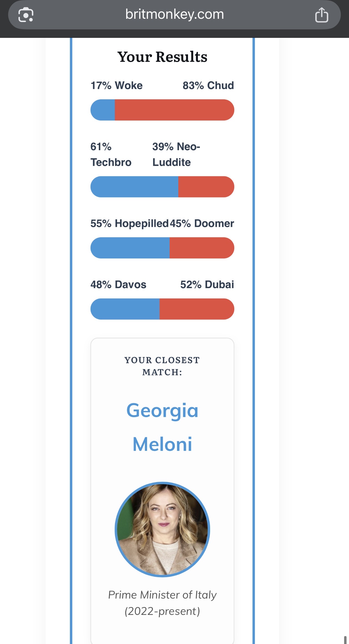Click the Your Results heading
The height and width of the screenshot is (644, 349).
162,57
